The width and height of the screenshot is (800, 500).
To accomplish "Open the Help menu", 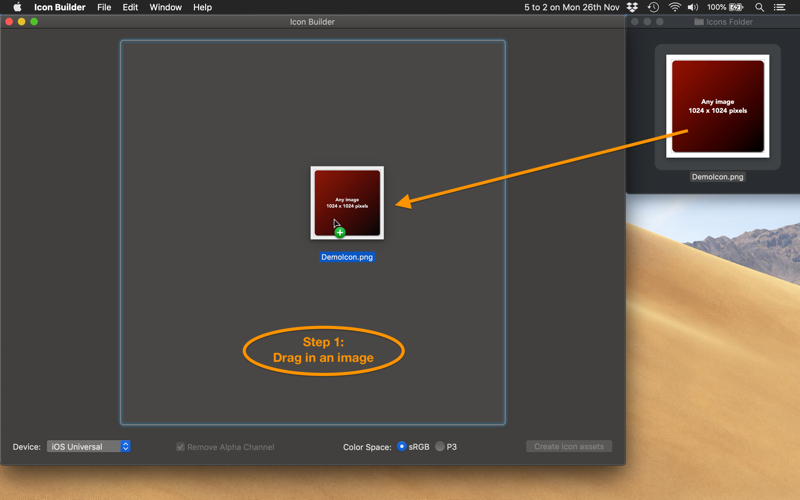I will coord(202,7).
